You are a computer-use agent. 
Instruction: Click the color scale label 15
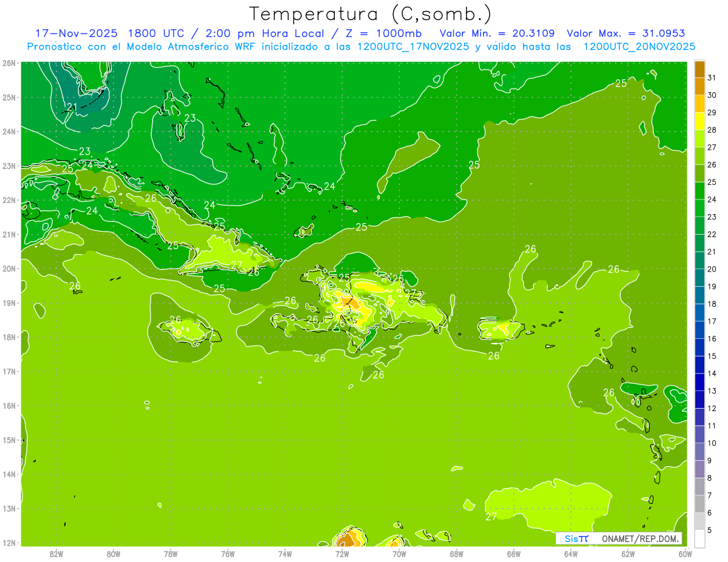pos(712,356)
